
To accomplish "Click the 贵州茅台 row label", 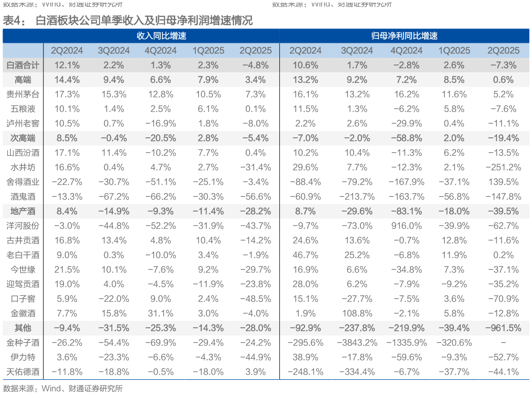I will [x=23, y=94].
